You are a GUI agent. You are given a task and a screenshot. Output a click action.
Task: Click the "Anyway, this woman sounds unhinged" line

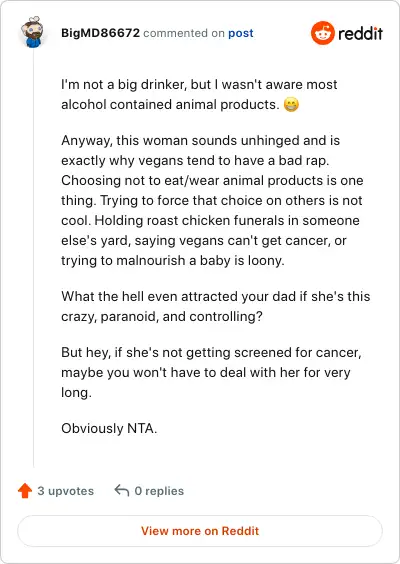[200, 140]
